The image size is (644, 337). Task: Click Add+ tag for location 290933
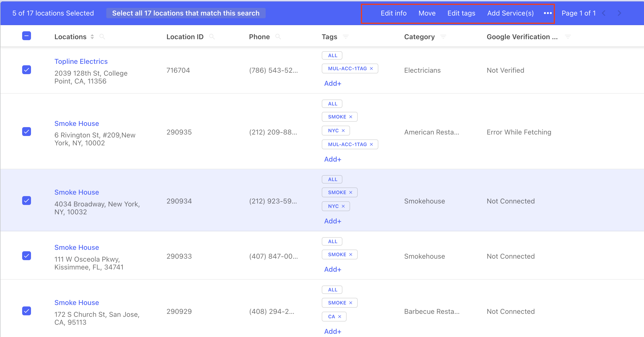[x=333, y=270]
